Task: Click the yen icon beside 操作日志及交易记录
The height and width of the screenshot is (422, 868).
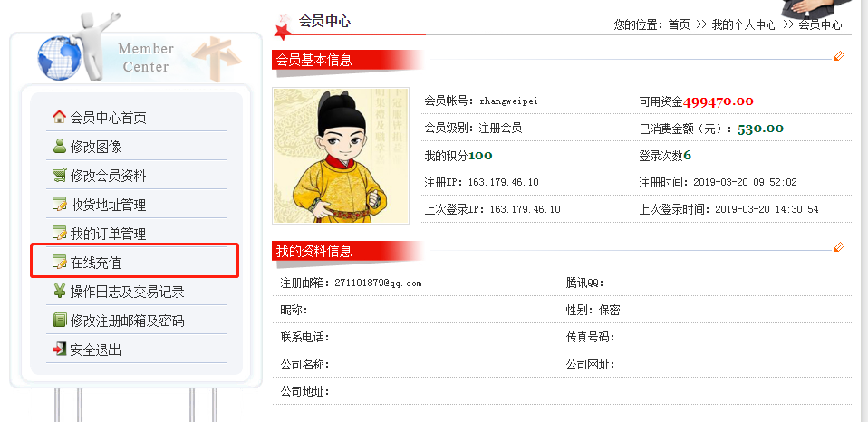Action: tap(59, 291)
